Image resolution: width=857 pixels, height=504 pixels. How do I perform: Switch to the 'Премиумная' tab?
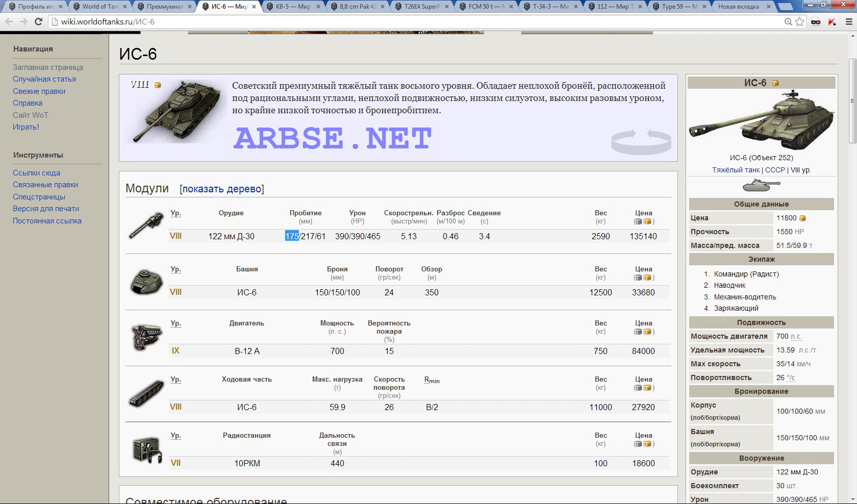click(164, 7)
